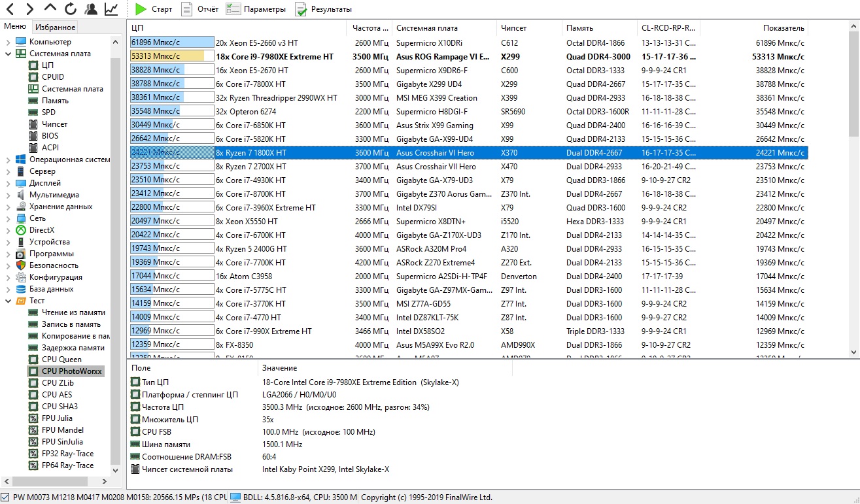Select the Устройства tree icon
The height and width of the screenshot is (504, 860).
[x=20, y=242]
